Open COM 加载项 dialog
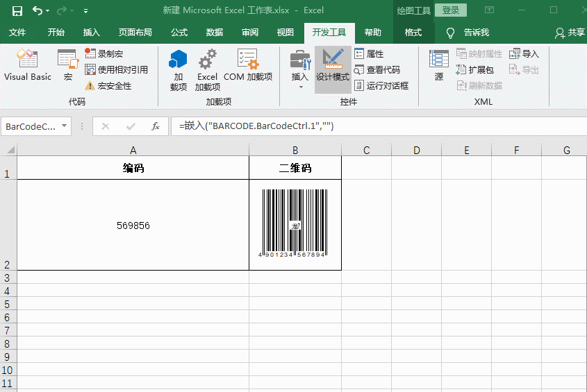587x392 pixels. point(248,65)
